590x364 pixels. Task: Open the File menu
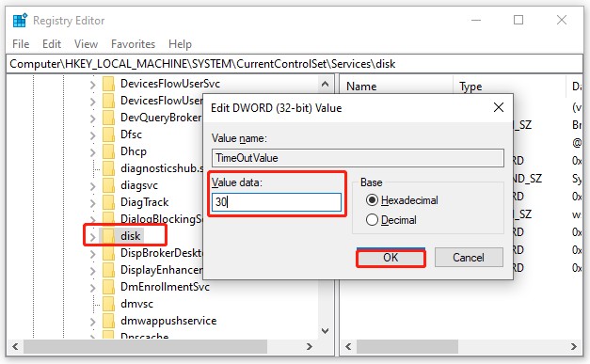(21, 44)
